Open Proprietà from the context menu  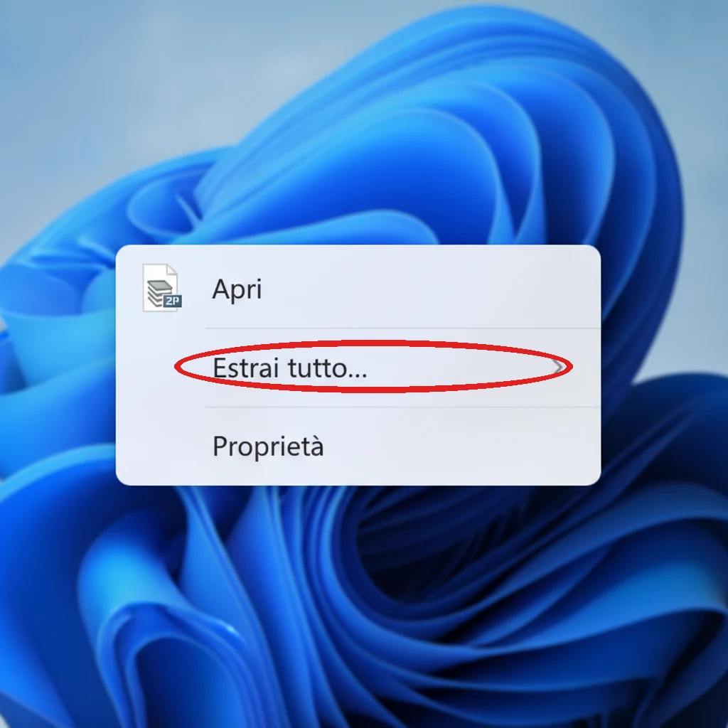coord(358,446)
